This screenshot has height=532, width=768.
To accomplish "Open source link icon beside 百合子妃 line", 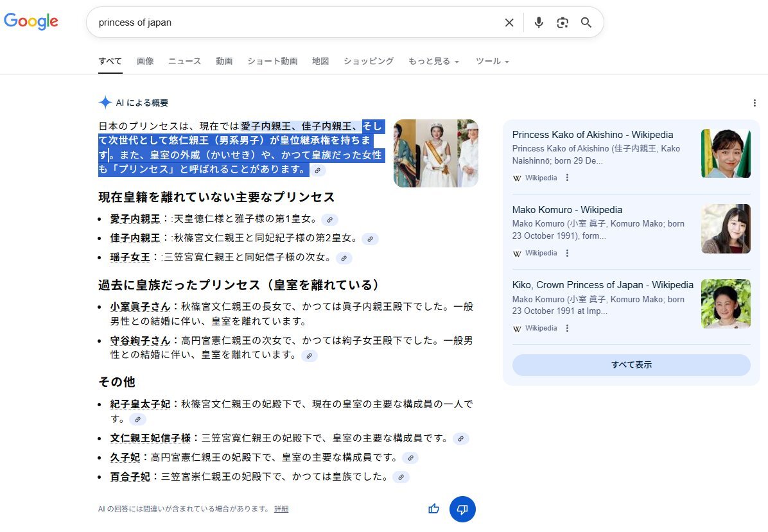I will point(401,477).
